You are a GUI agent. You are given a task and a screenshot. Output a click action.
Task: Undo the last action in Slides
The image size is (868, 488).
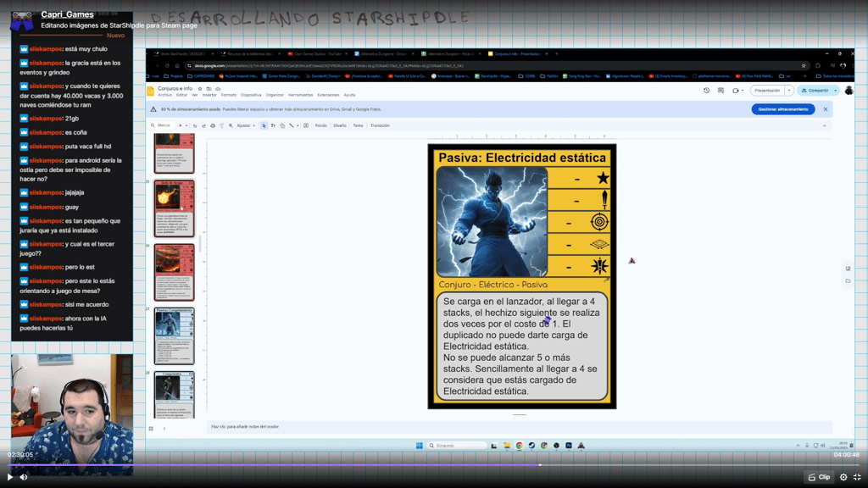(x=195, y=125)
